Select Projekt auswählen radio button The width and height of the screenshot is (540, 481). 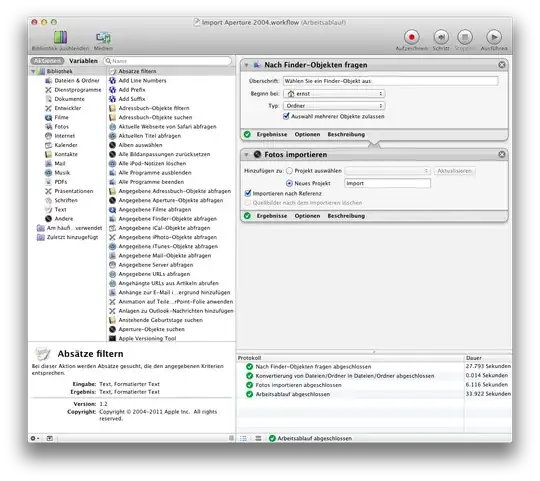[289, 171]
